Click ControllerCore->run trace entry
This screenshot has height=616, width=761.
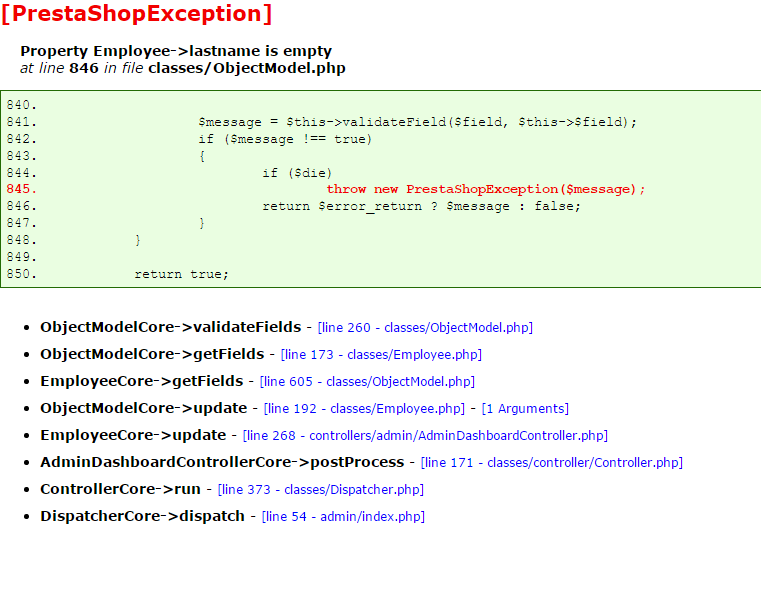point(120,489)
